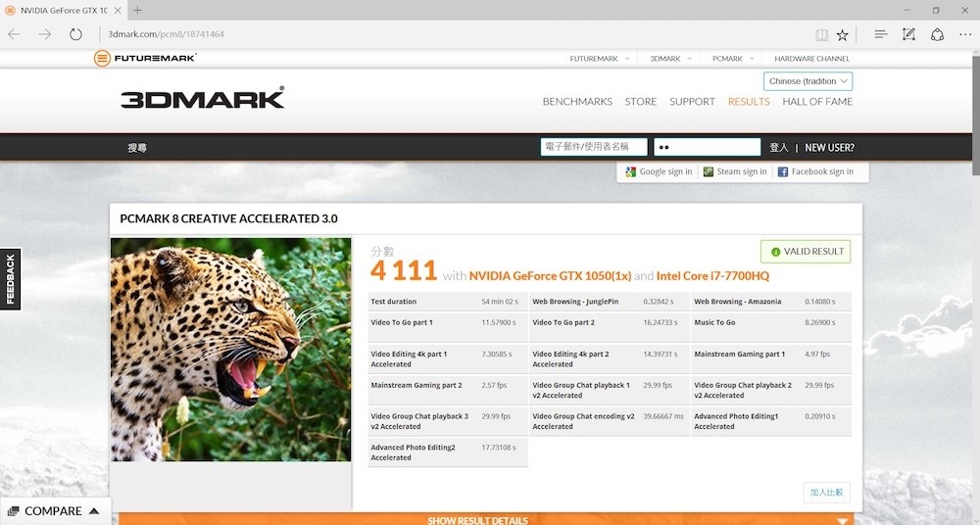
Task: Close the NVIDIA GeForce GTX browser tab
Action: pos(118,11)
